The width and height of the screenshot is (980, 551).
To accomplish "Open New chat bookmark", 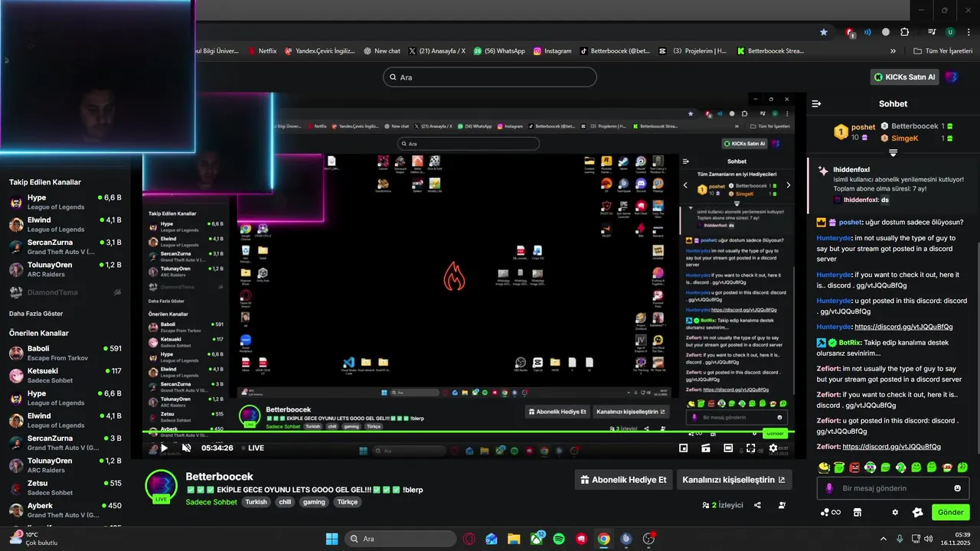I will coord(381,51).
